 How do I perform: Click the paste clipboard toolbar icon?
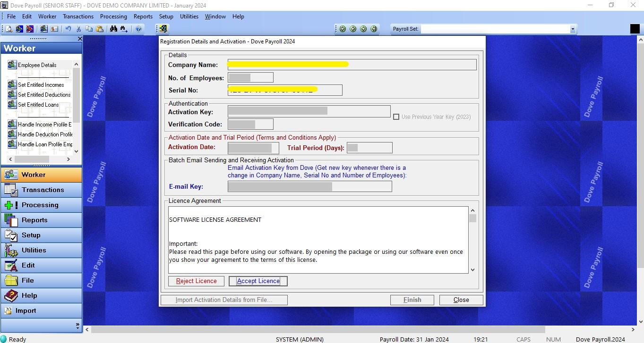click(x=100, y=29)
